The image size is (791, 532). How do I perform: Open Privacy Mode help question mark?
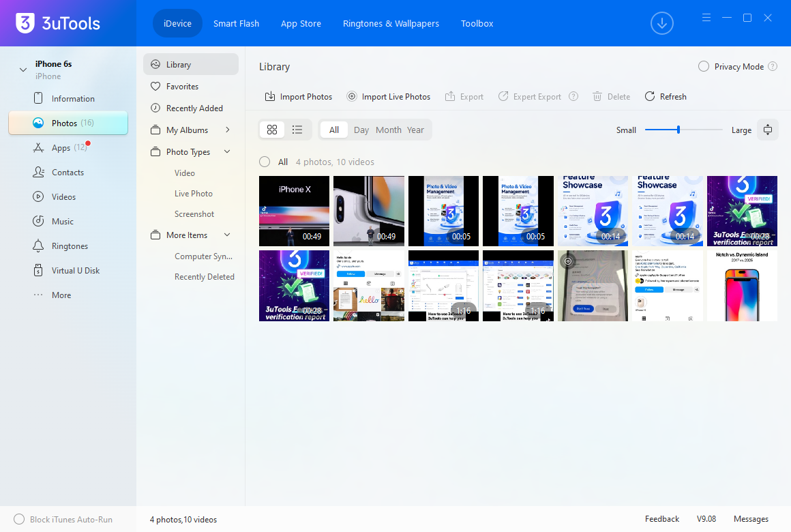(x=773, y=67)
